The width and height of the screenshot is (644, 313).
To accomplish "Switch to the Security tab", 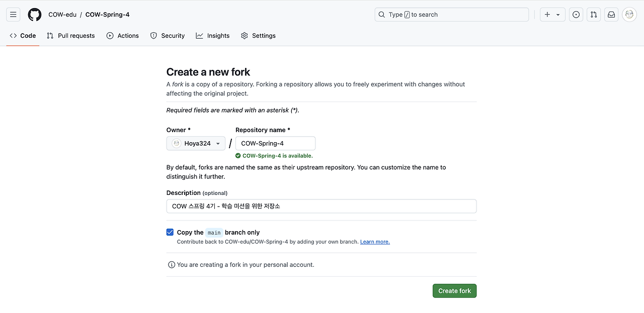I will [x=168, y=36].
